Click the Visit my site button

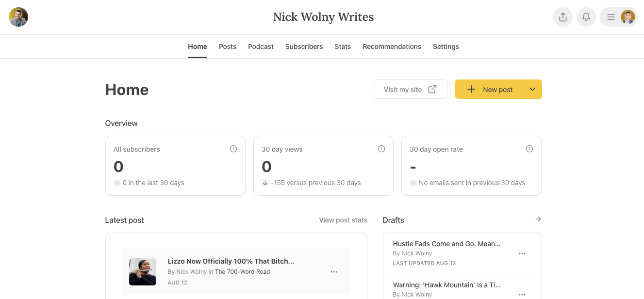point(410,89)
